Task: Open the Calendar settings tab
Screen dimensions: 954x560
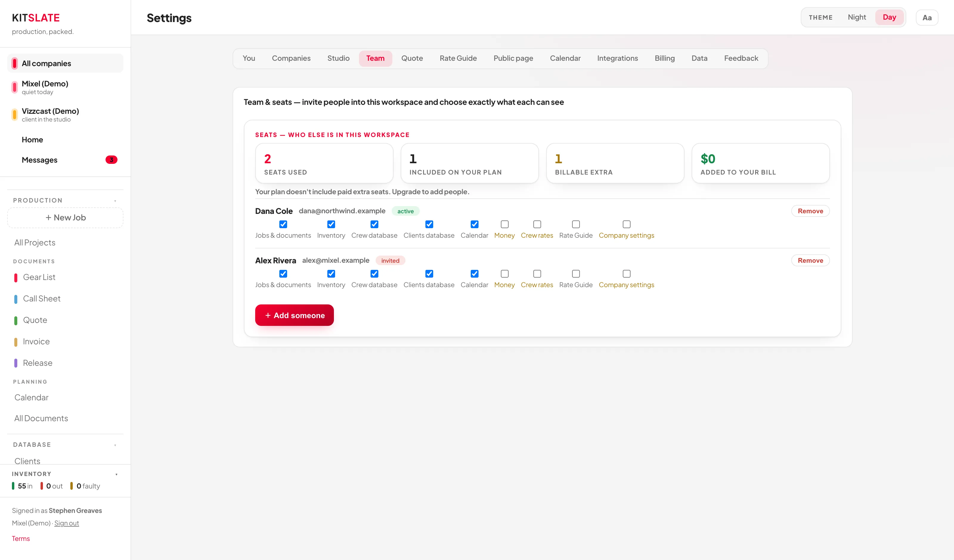Action: tap(565, 58)
